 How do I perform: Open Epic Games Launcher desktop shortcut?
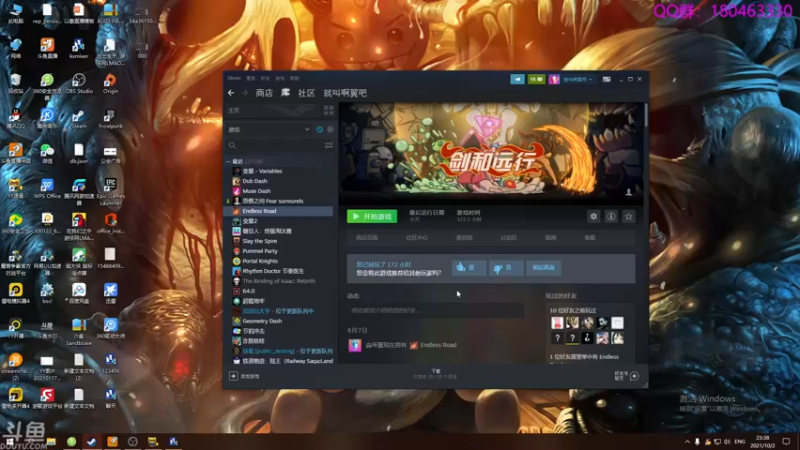coord(110,192)
